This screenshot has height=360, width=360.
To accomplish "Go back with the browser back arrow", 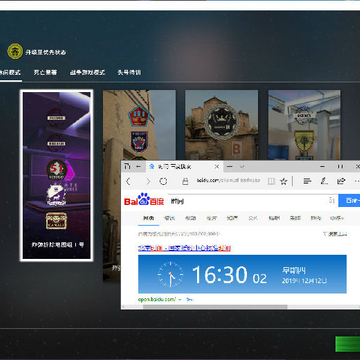I will (128, 181).
